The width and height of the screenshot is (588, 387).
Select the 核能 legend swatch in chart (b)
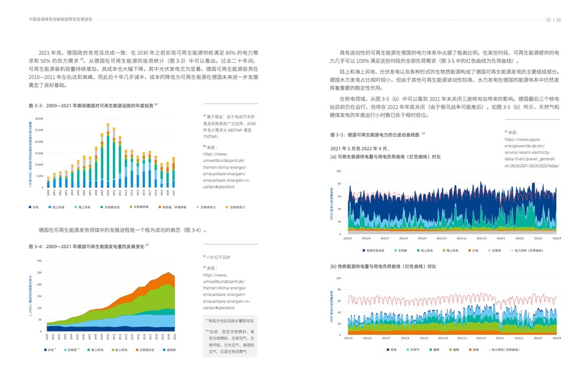[x=470, y=350]
